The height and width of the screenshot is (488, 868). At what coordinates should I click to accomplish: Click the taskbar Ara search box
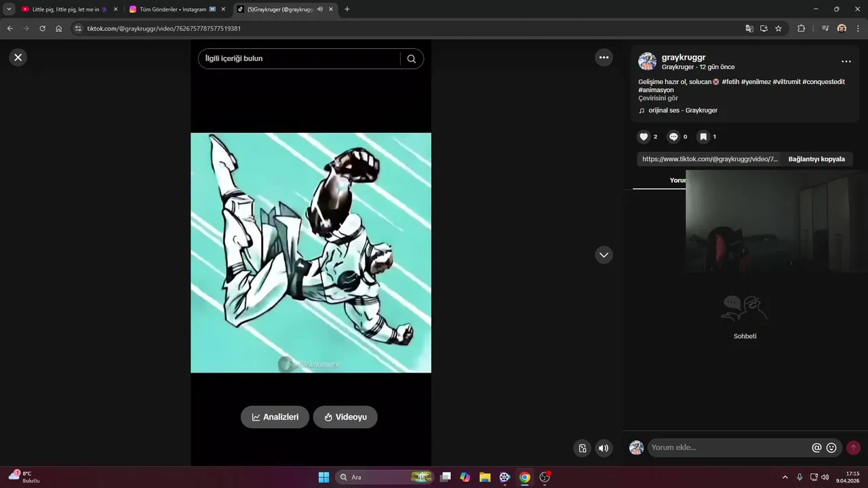[384, 477]
